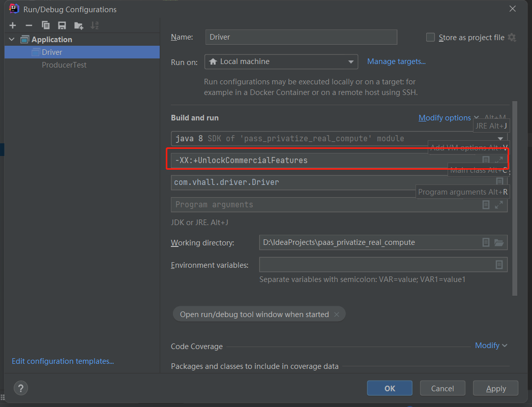Create a new configuration folder
This screenshot has width=532, height=407.
coord(78,25)
